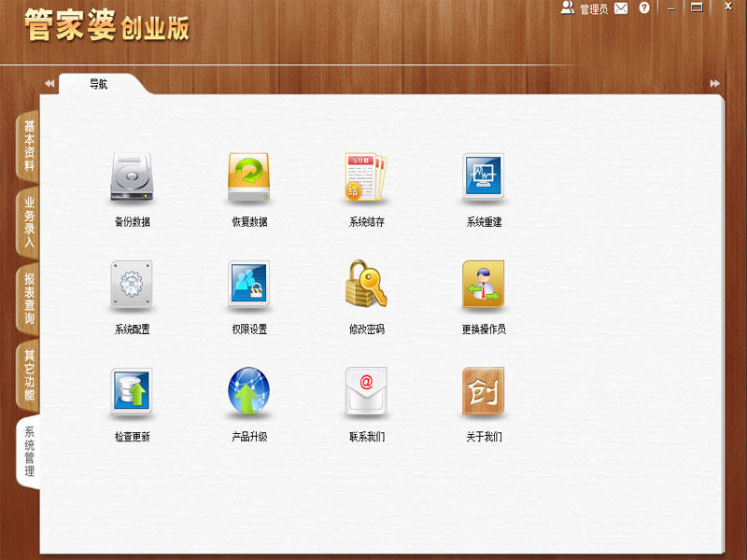Switch to the 基本资料 side tab
747x560 pixels.
[29, 146]
